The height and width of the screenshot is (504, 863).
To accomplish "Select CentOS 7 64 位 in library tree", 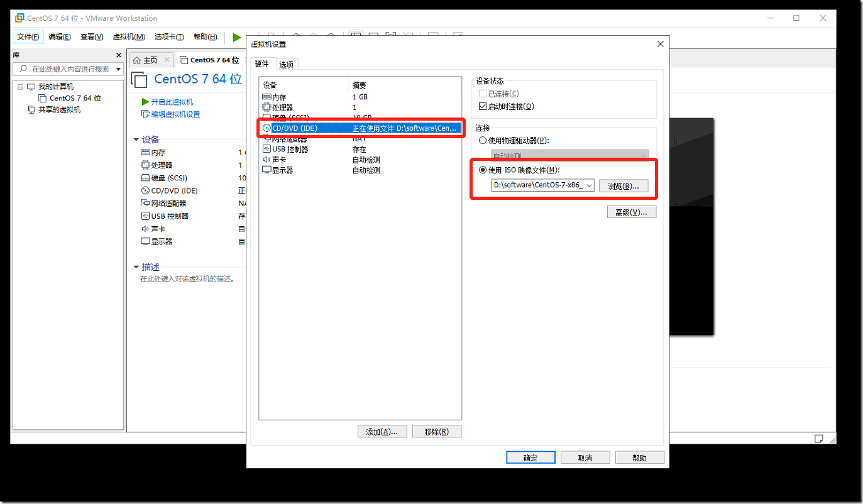I will (75, 98).
